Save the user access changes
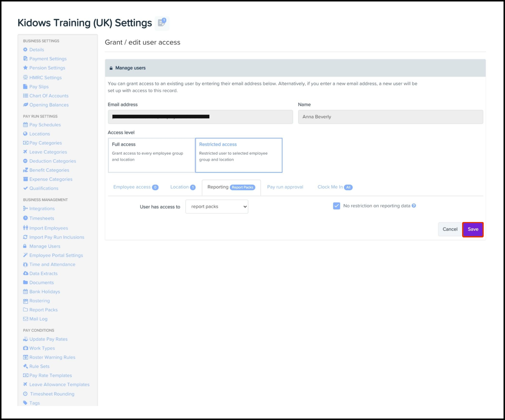 coord(473,229)
